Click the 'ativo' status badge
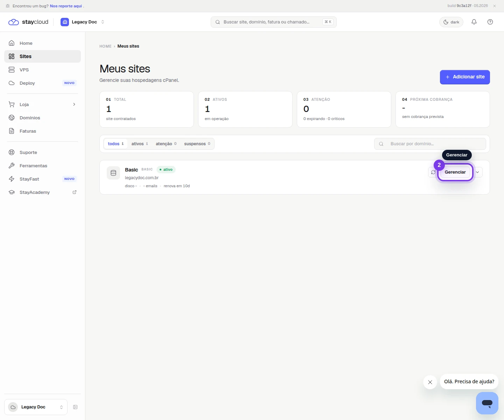Viewport: 504px width, 420px height. point(166,169)
